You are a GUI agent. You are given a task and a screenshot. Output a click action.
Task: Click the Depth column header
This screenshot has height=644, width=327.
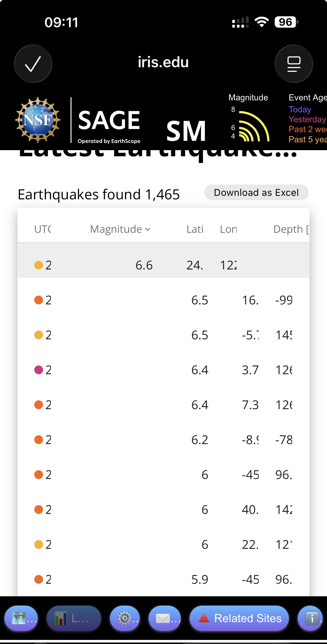point(291,229)
